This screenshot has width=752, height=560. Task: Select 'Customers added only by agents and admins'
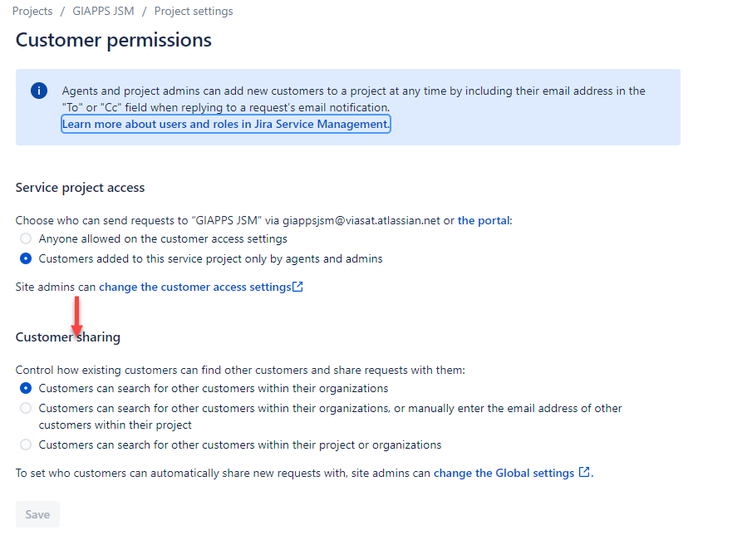[26, 259]
